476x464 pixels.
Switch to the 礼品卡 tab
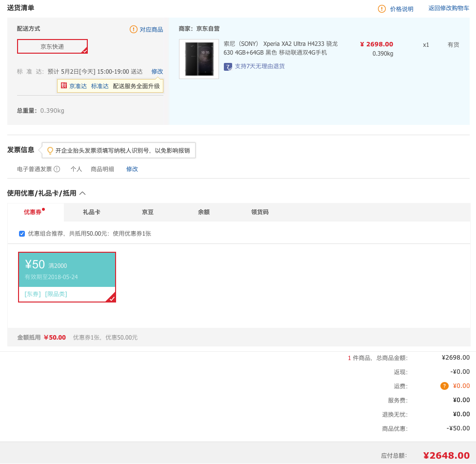pyautogui.click(x=91, y=212)
